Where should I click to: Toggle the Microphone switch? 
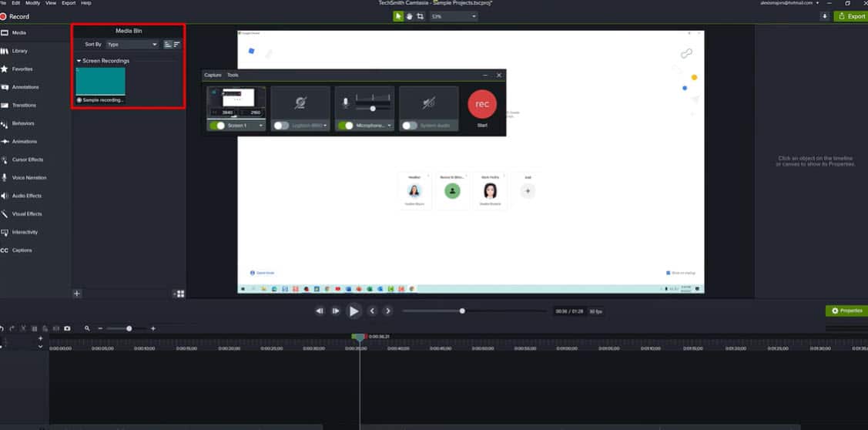click(345, 126)
